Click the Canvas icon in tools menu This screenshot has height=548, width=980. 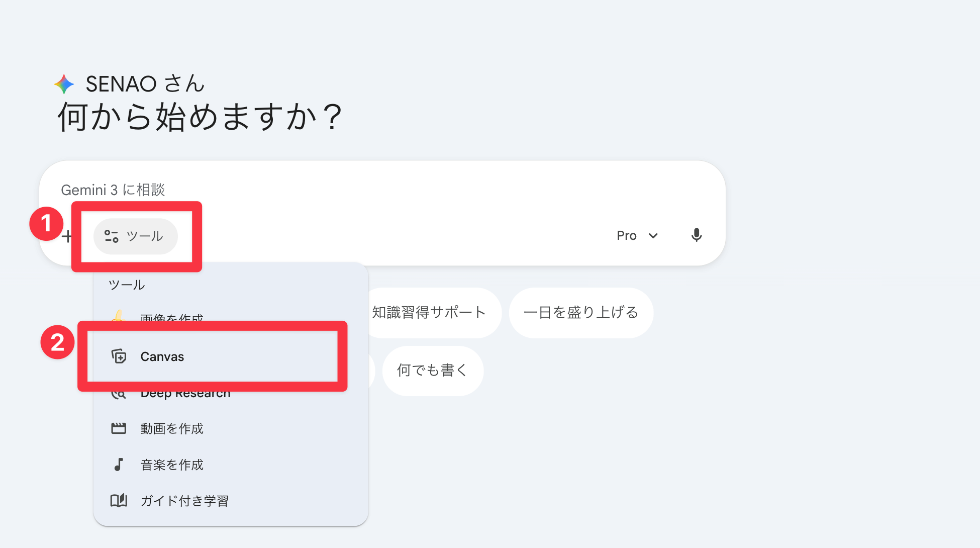[x=119, y=356]
